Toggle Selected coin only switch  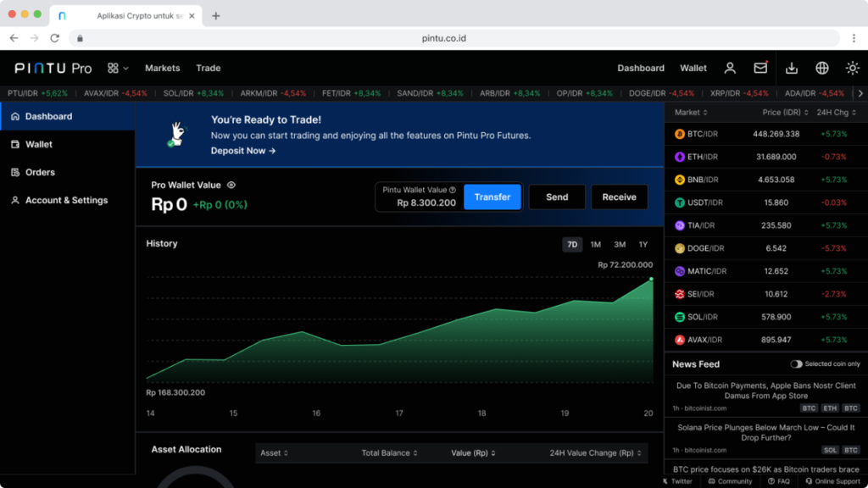click(x=795, y=364)
